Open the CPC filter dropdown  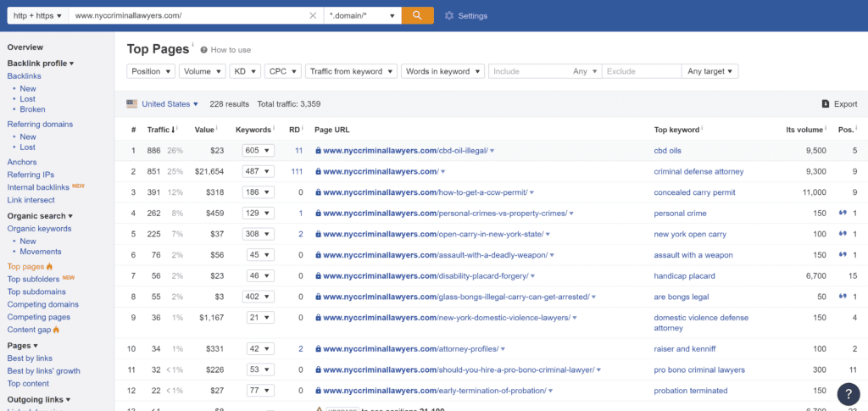[x=283, y=71]
